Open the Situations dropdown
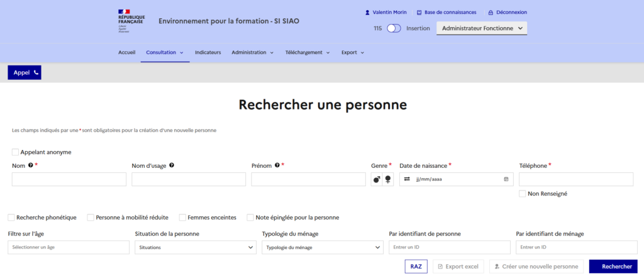This screenshot has height=278, width=644. [196, 248]
